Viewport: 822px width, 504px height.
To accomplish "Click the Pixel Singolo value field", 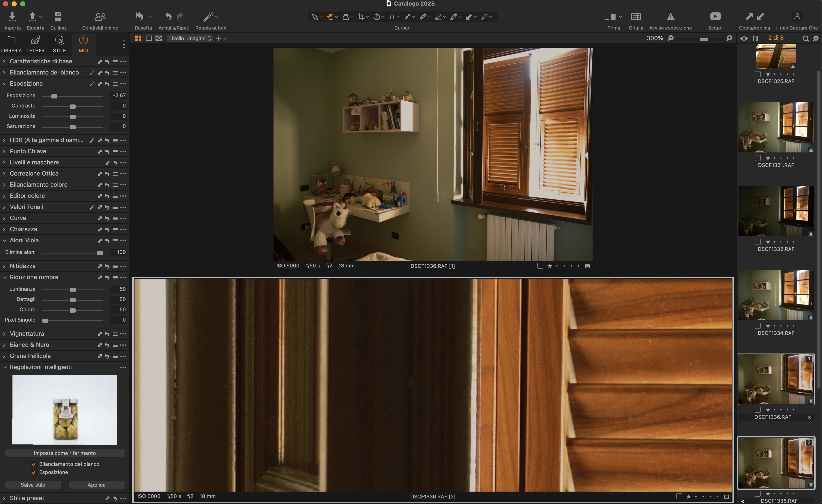I will point(118,320).
